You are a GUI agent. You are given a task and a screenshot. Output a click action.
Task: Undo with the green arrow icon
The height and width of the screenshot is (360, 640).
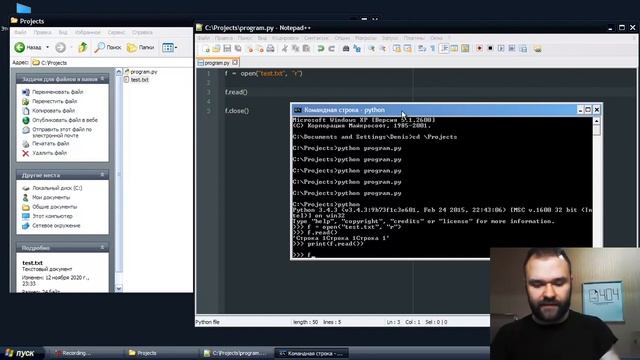click(x=321, y=49)
